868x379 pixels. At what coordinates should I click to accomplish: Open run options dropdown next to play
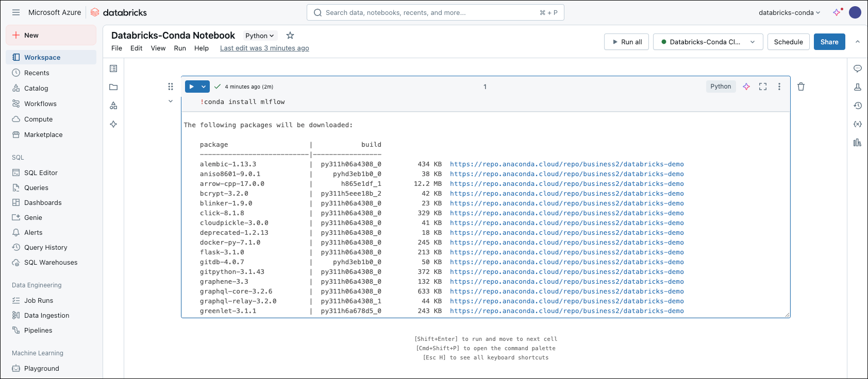204,87
